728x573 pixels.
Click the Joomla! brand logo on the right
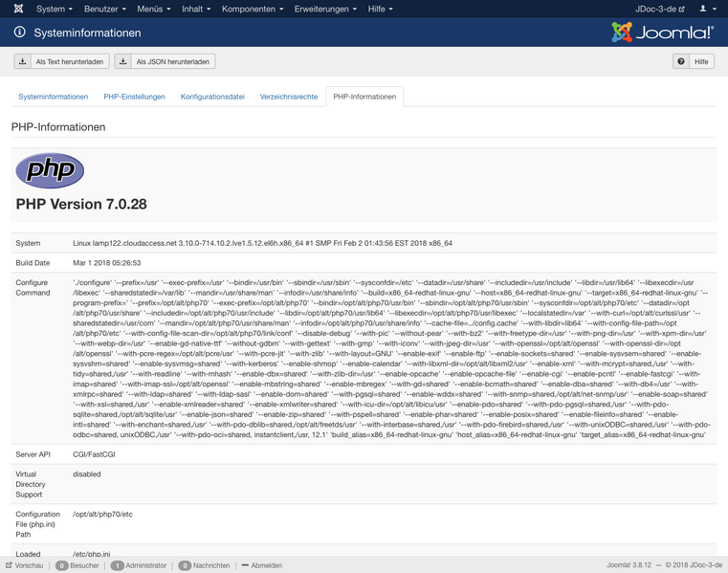[x=663, y=32]
